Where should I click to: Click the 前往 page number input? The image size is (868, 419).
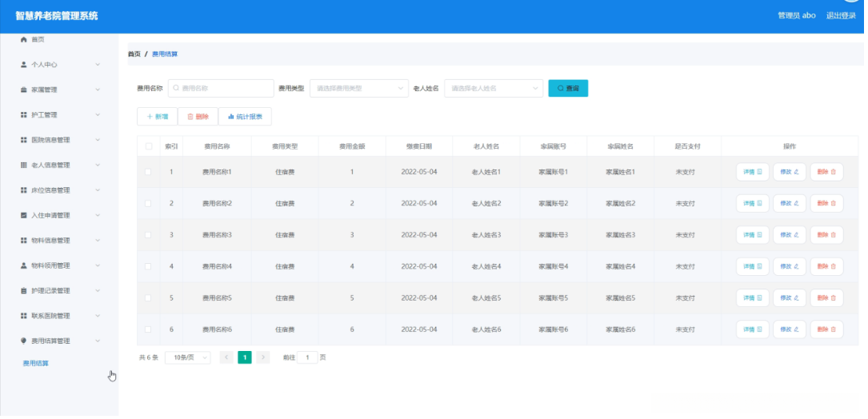[307, 357]
